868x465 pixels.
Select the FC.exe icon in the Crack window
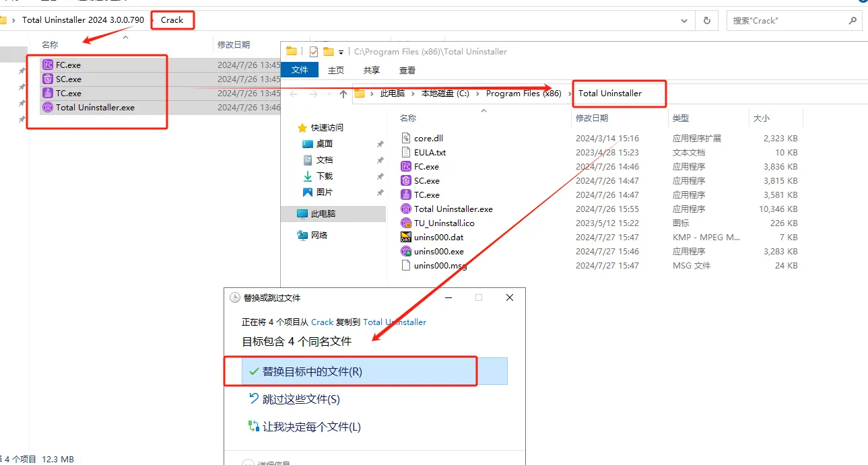pos(47,65)
